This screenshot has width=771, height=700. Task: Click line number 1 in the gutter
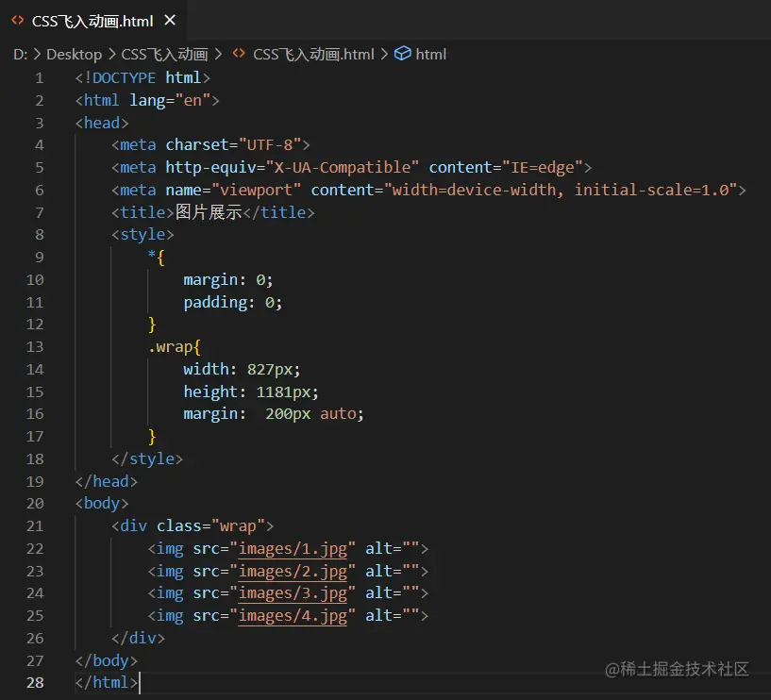39,77
